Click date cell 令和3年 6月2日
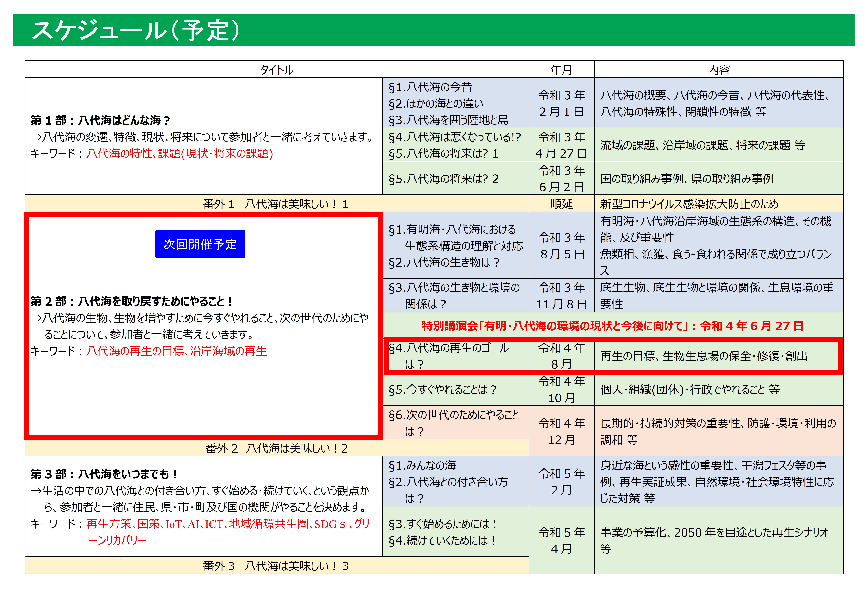Viewport: 868px width, 614px height. click(x=561, y=178)
